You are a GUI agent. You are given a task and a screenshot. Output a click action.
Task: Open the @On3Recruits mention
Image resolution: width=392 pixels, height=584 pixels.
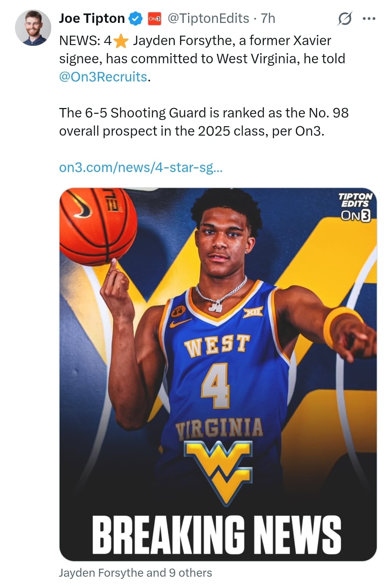pos(104,77)
